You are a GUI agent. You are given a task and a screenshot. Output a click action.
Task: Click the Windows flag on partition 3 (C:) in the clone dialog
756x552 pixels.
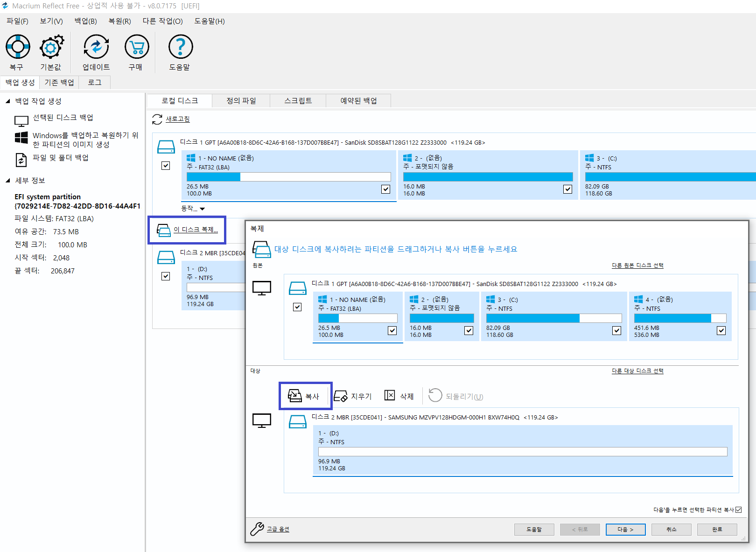coord(490,300)
